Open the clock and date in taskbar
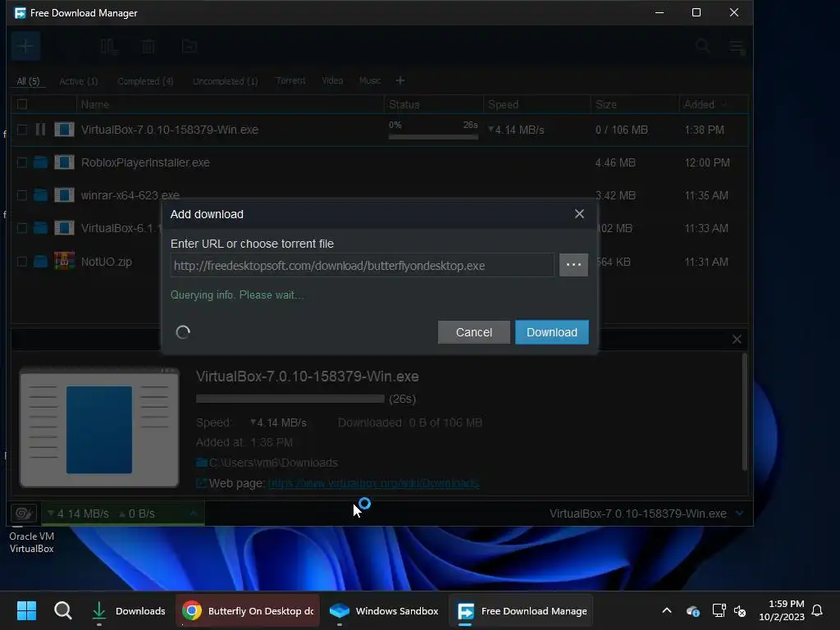Viewport: 840px width, 630px height. [x=782, y=610]
